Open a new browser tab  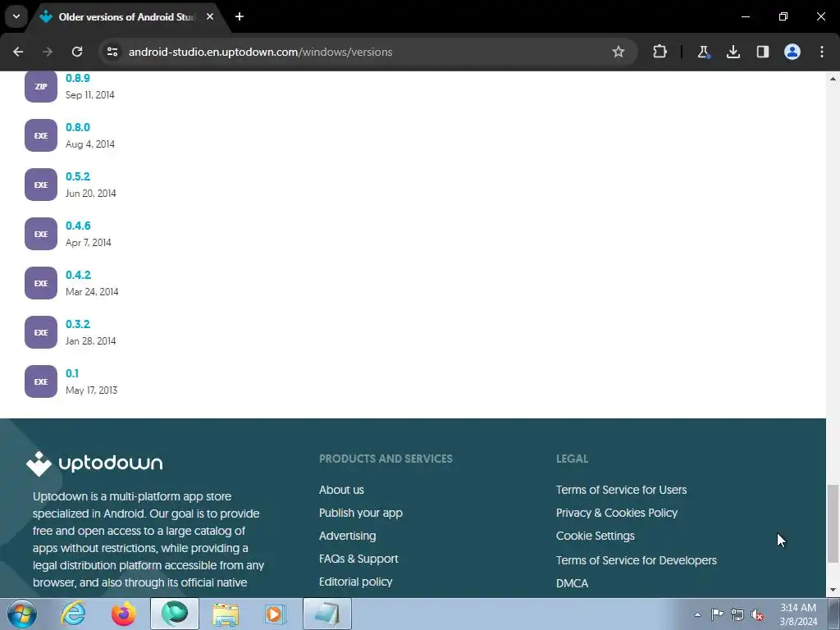coord(240,16)
